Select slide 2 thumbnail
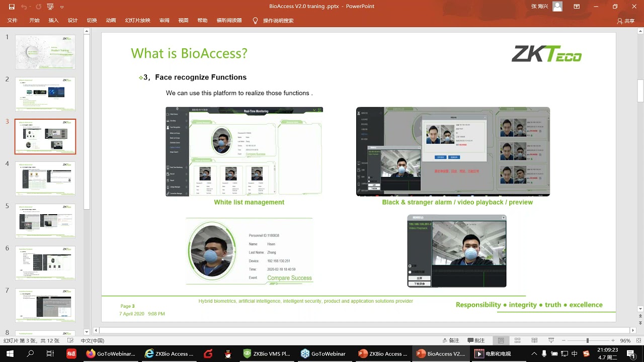This screenshot has height=362, width=644. point(45,94)
